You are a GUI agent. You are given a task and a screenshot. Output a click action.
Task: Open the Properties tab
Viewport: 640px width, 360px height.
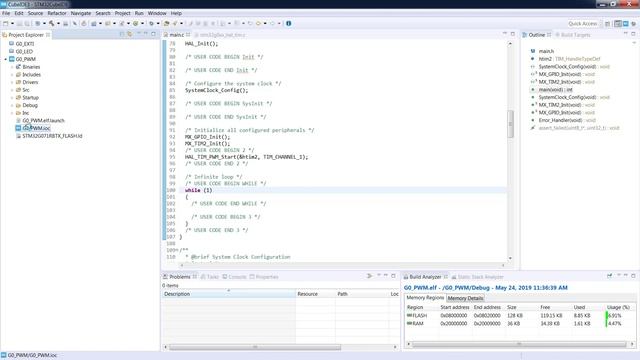tap(264, 277)
